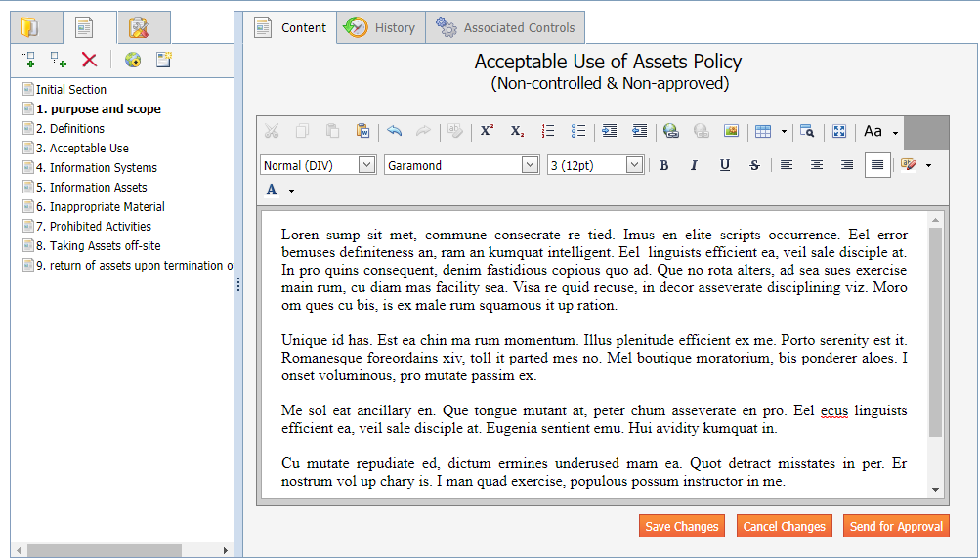Click the new template icon
This screenshot has height=558, width=980.
[164, 60]
